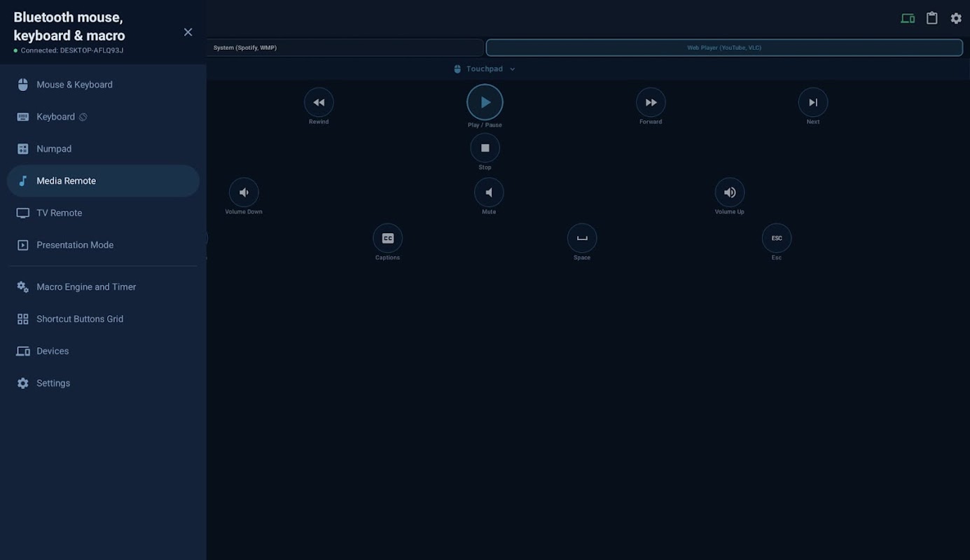Mute audio with the Mute icon
This screenshot has width=970, height=560.
(489, 192)
